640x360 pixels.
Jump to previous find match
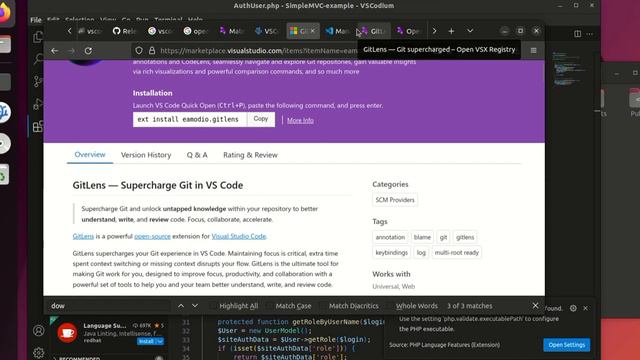point(181,306)
